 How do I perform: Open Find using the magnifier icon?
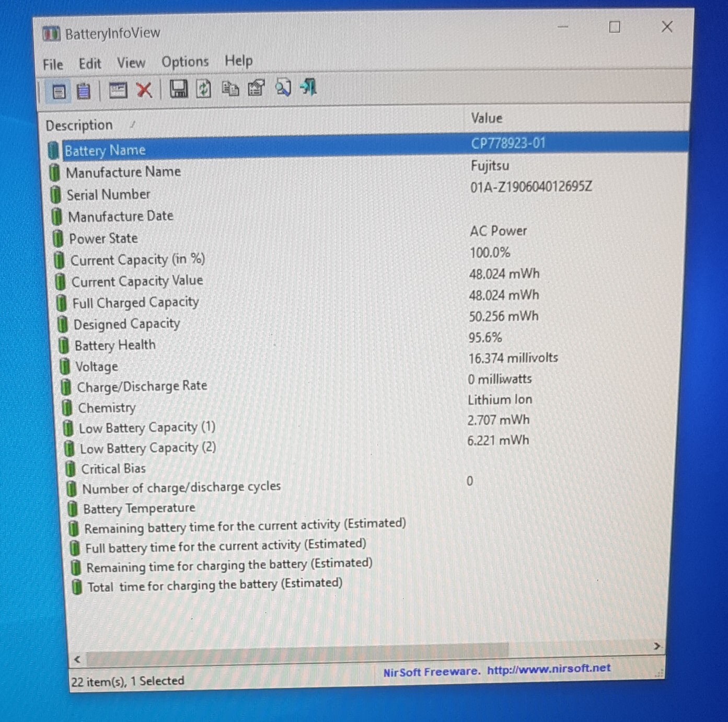(283, 87)
